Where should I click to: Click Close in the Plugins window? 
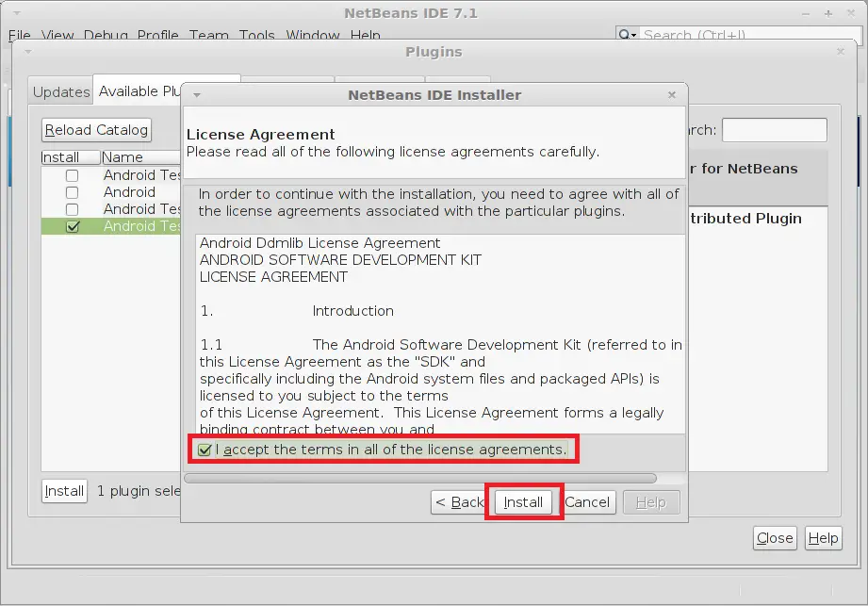tap(775, 538)
